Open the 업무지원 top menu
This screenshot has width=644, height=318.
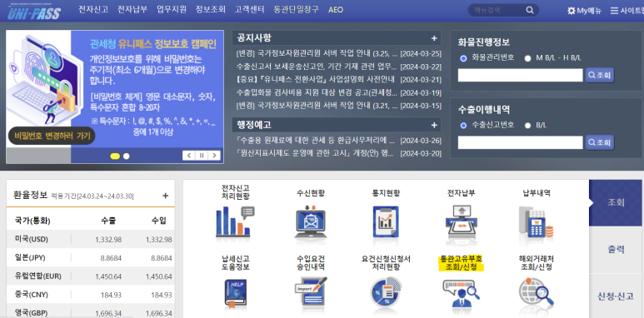pyautogui.click(x=172, y=9)
